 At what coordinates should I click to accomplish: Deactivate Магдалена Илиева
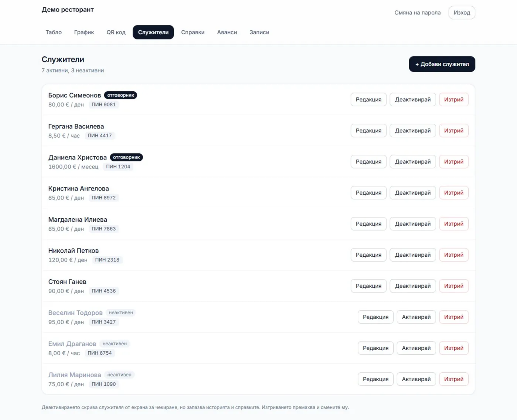(413, 223)
